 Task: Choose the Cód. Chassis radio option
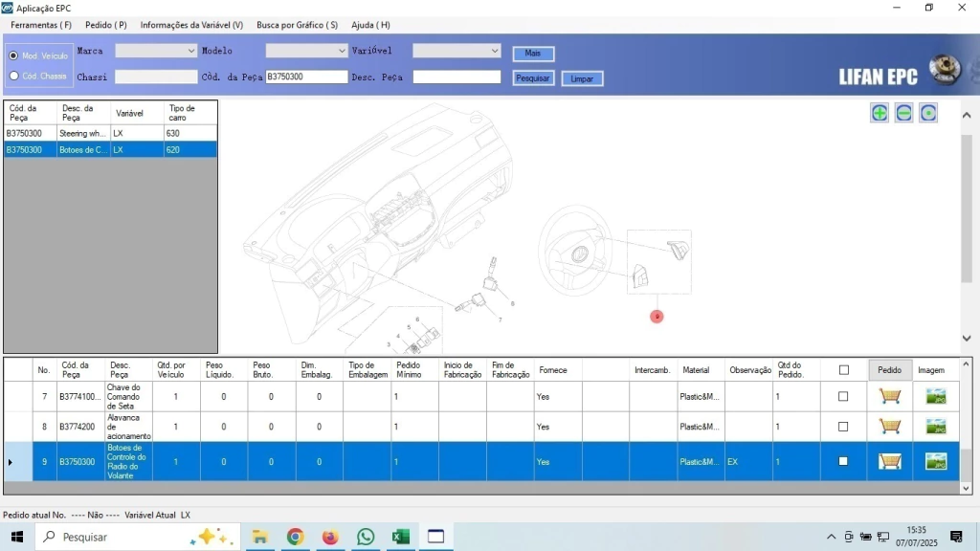pyautogui.click(x=13, y=76)
